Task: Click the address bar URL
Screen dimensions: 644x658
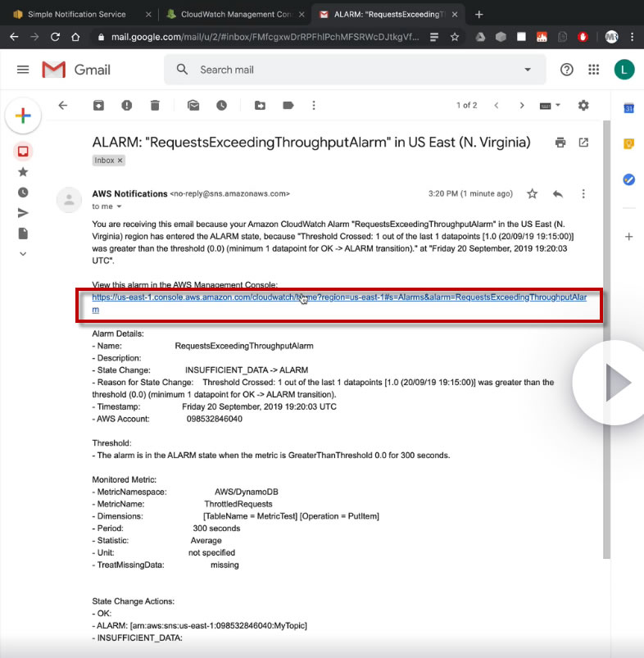Action: point(265,37)
